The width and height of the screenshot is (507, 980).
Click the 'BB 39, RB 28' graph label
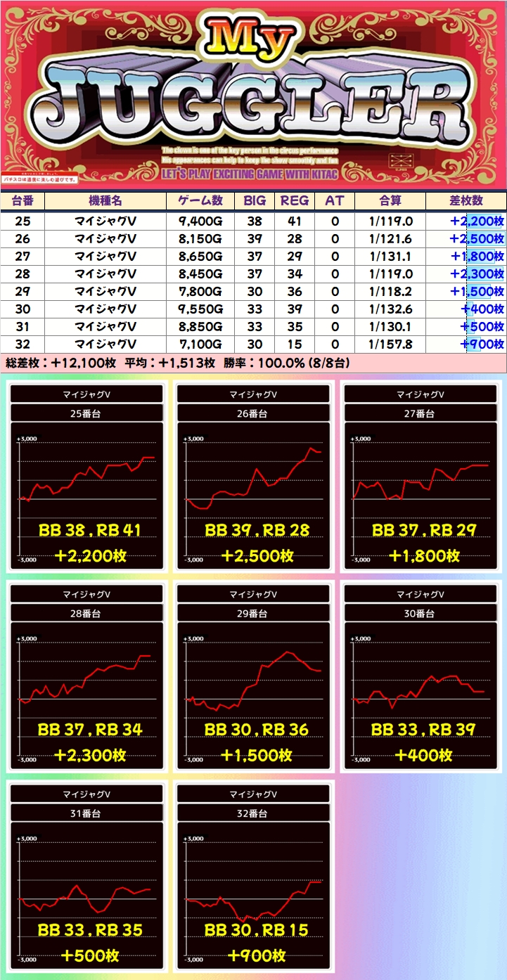pyautogui.click(x=257, y=530)
